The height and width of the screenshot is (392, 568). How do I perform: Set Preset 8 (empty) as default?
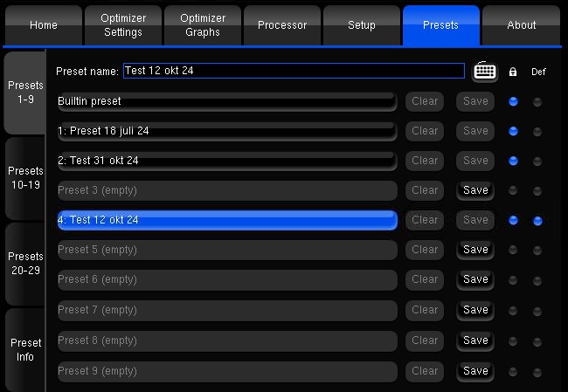tap(537, 341)
